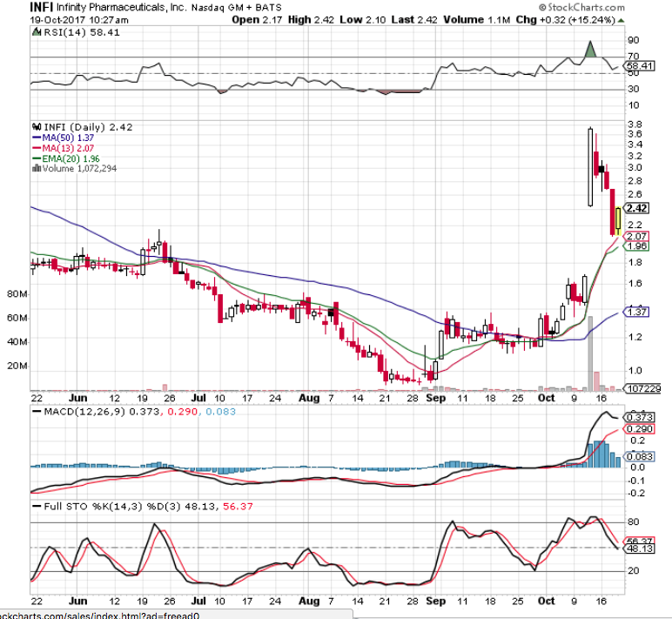The width and height of the screenshot is (672, 619).
Task: Click the 56.37 stochastic value axis tag
Action: [640, 541]
